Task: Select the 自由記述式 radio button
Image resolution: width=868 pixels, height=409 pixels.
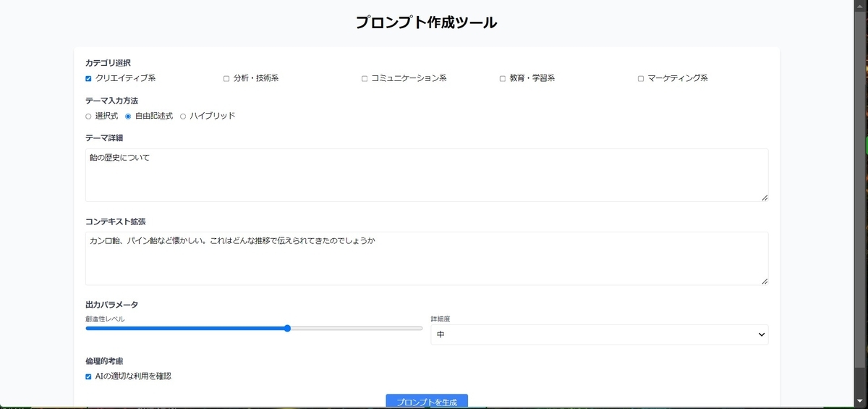Action: [128, 116]
